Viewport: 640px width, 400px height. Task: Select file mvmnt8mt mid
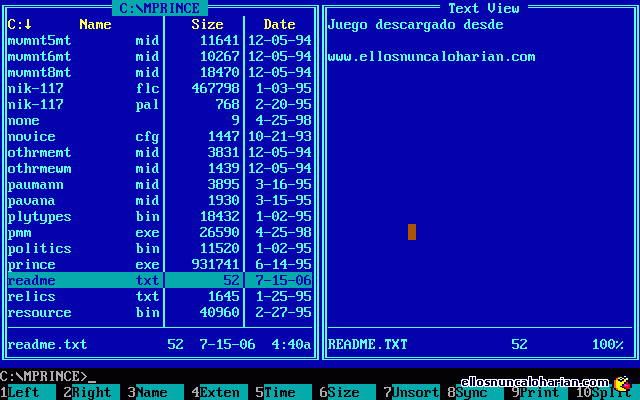coord(160,72)
